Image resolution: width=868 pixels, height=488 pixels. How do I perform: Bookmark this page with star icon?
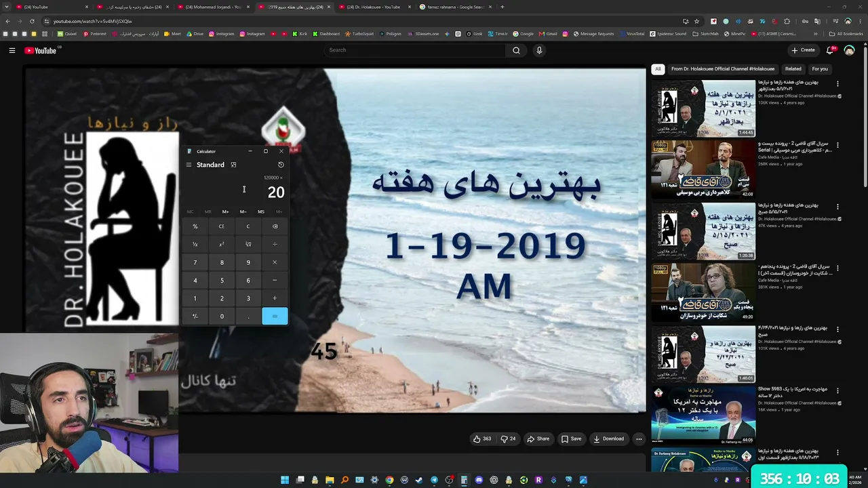click(x=696, y=21)
